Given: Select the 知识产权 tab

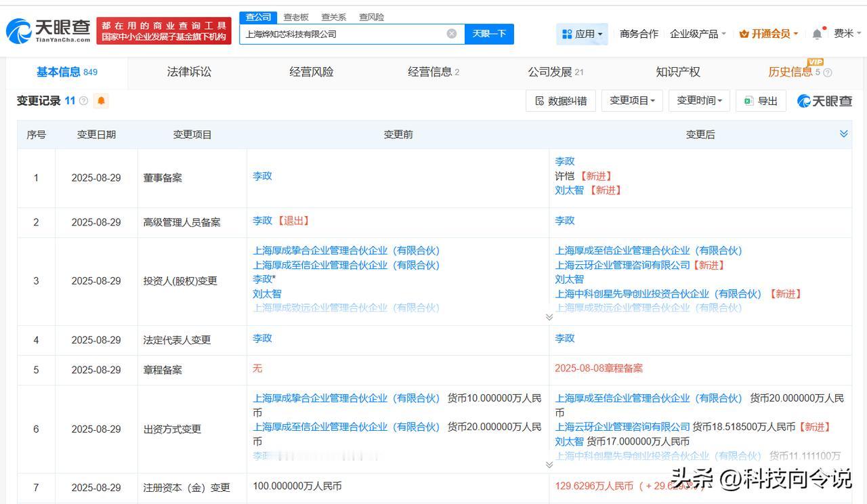Looking at the screenshot, I should coord(678,72).
